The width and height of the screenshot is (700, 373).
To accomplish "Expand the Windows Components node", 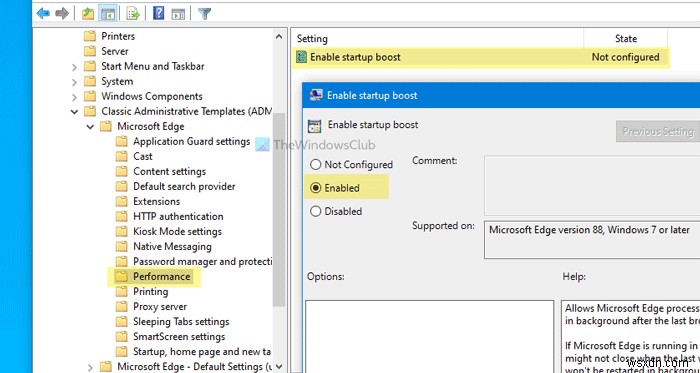I will 75,97.
